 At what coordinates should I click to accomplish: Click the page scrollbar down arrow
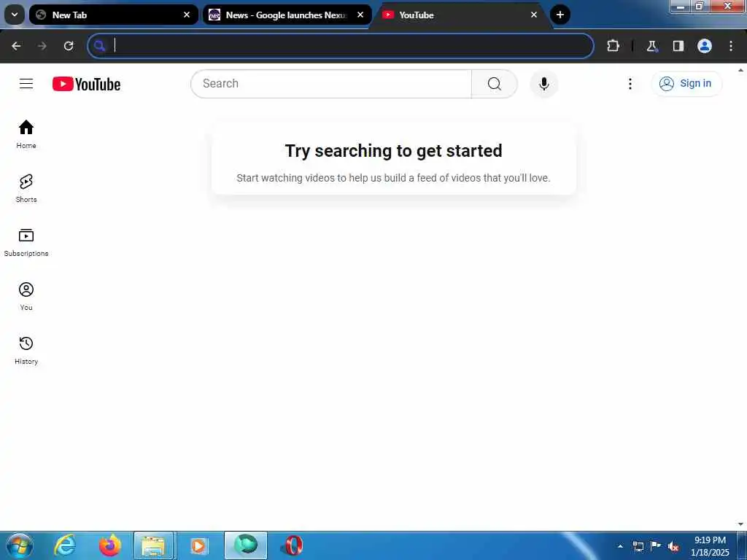741,524
